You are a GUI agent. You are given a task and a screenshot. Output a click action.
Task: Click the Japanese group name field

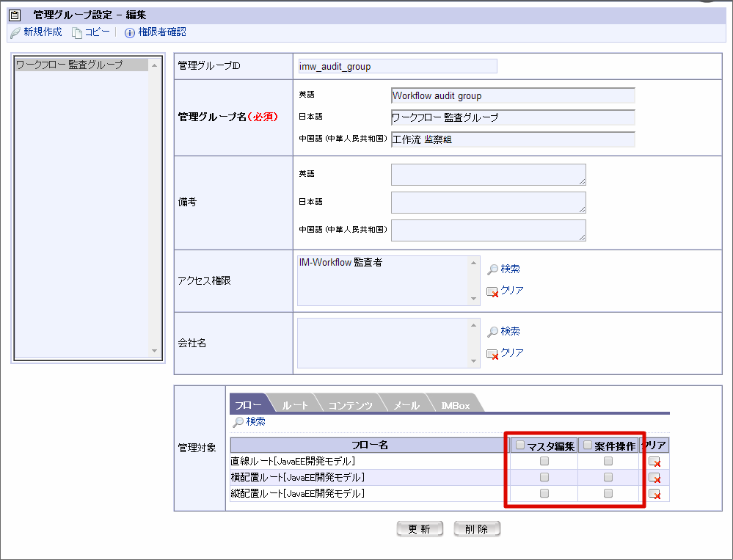pos(513,117)
